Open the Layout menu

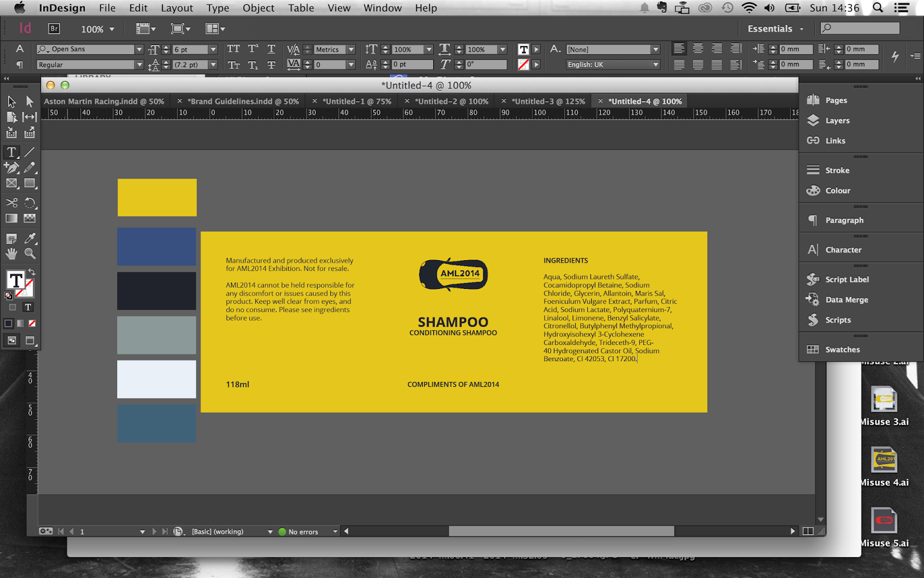(x=177, y=8)
